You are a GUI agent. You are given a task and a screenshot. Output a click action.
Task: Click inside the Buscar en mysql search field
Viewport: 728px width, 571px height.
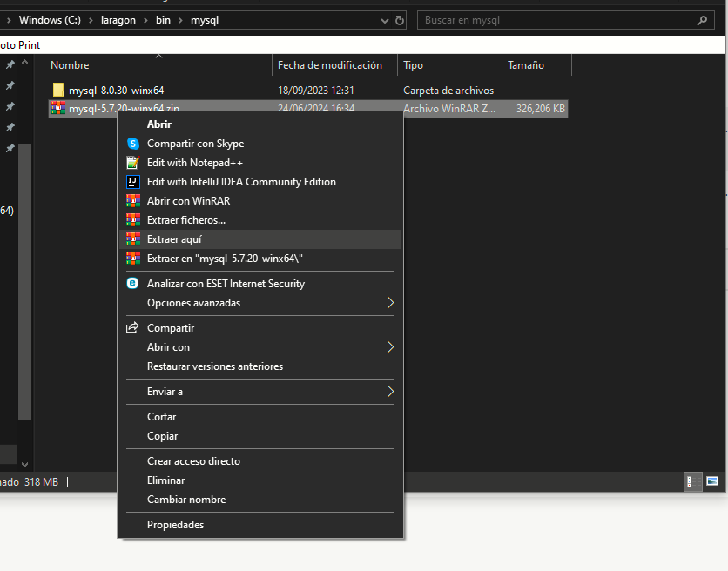[x=557, y=19]
